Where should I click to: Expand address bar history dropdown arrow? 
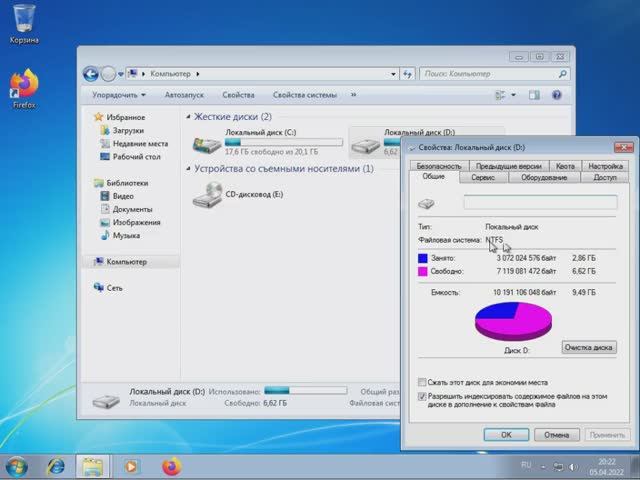click(x=393, y=74)
